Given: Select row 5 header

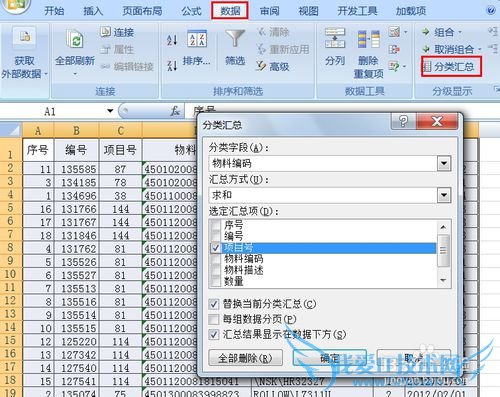Looking at the screenshot, I should [11, 208].
